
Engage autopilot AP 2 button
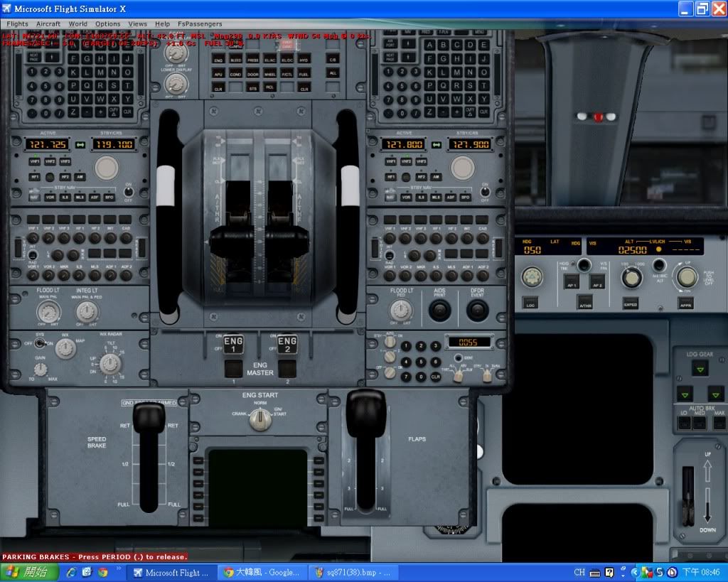tap(597, 281)
